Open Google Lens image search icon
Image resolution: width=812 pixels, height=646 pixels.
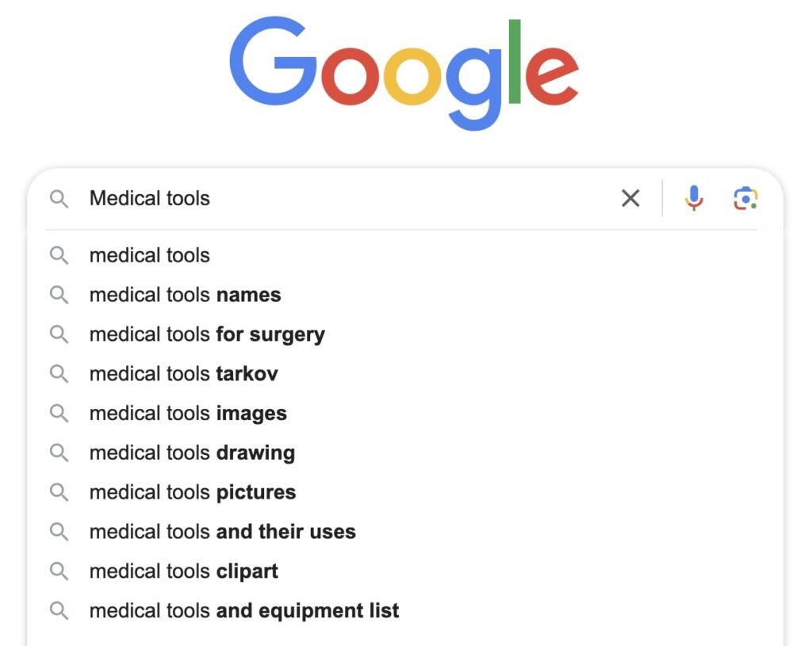point(745,198)
